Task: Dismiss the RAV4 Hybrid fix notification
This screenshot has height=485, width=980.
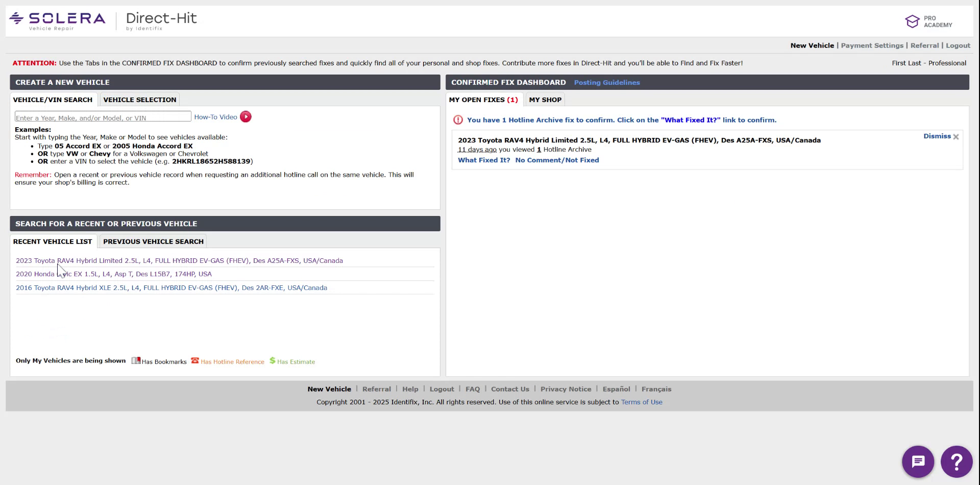Action: 937,136
